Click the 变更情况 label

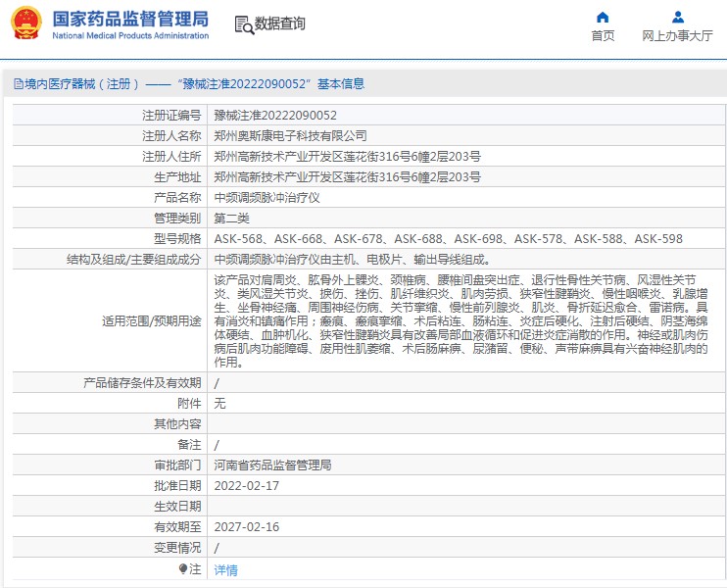tap(177, 548)
